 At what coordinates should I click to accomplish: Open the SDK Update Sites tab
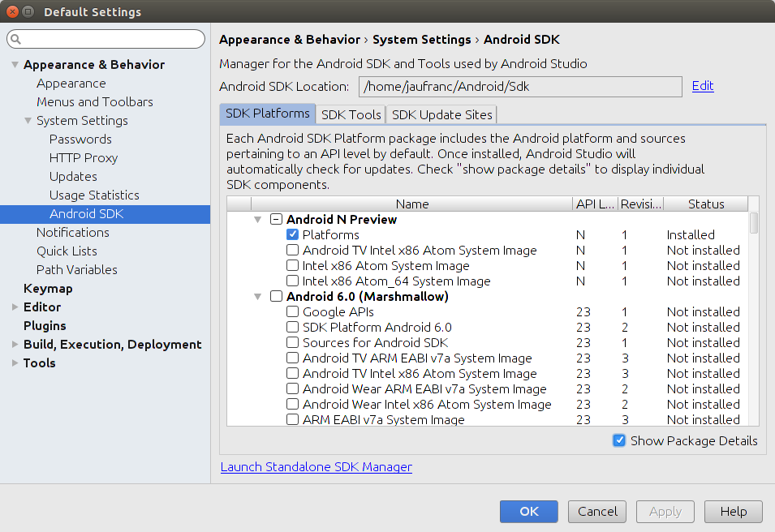441,114
